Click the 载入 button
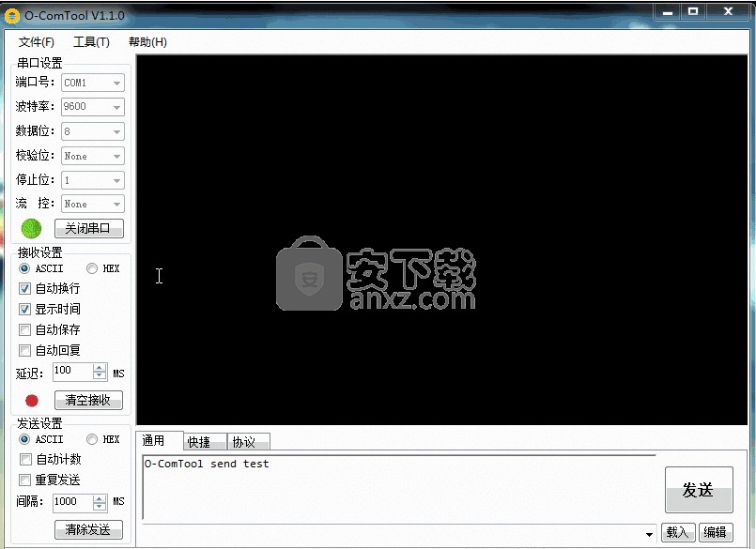The width and height of the screenshot is (756, 549). 678,532
